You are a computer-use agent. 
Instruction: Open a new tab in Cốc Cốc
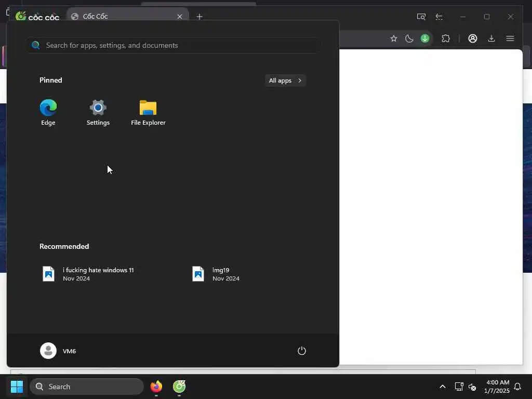[199, 17]
